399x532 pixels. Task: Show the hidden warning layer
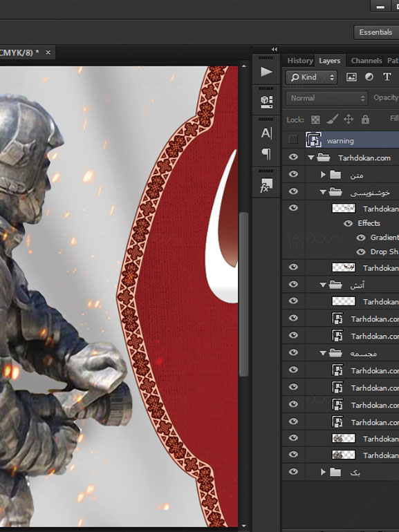click(293, 140)
